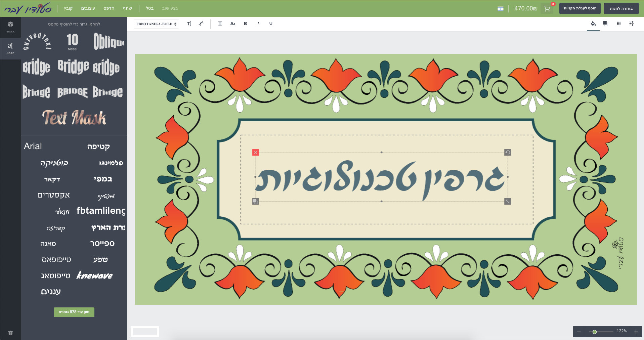Add Curved Text effect preset
This screenshot has height=340, width=644.
point(37,42)
